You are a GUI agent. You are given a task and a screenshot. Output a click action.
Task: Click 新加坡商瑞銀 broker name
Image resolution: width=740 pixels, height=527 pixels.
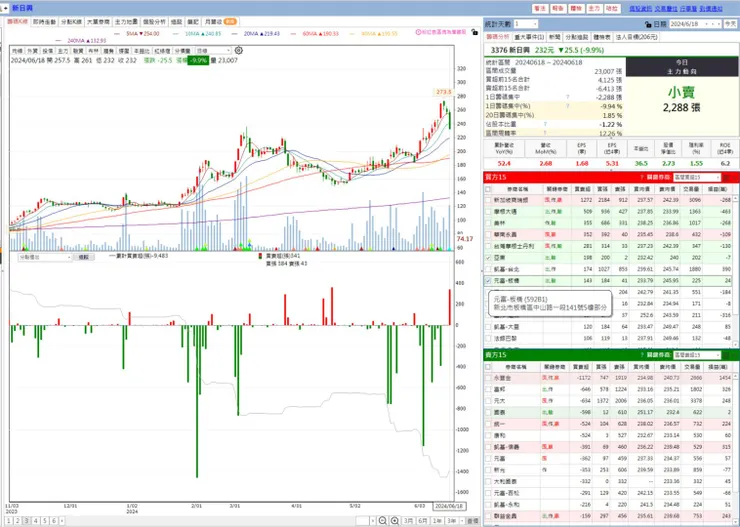pyautogui.click(x=511, y=200)
